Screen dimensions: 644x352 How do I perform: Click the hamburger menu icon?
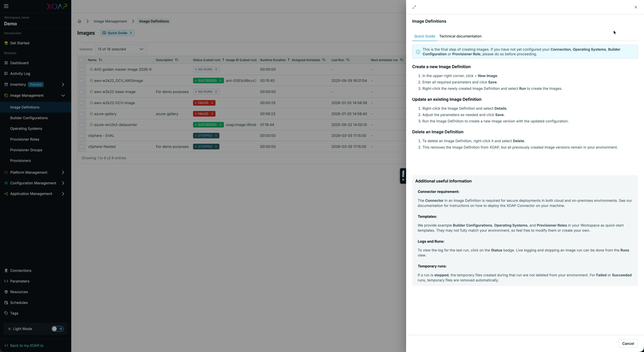pyautogui.click(x=6, y=6)
